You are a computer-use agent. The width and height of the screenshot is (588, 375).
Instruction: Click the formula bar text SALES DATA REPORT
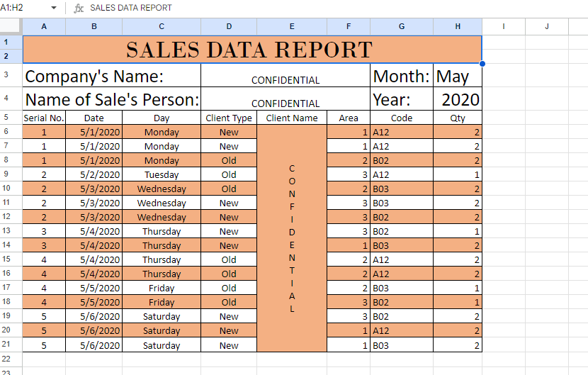[131, 8]
